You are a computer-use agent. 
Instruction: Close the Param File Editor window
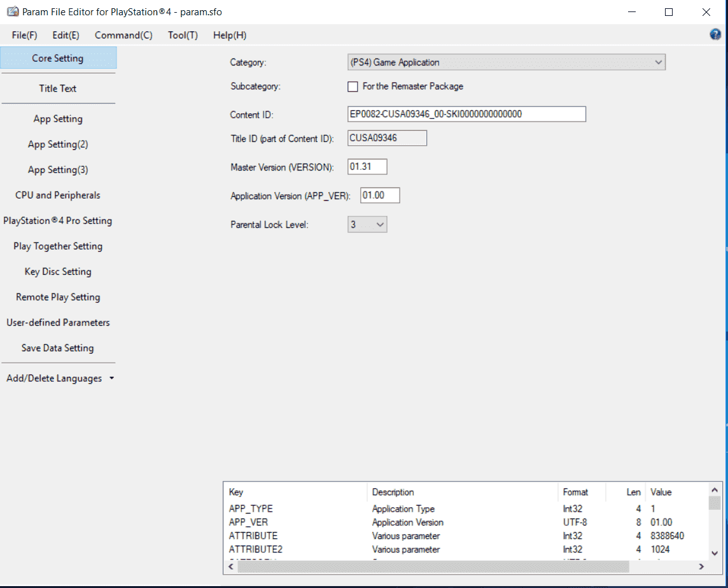click(x=706, y=12)
